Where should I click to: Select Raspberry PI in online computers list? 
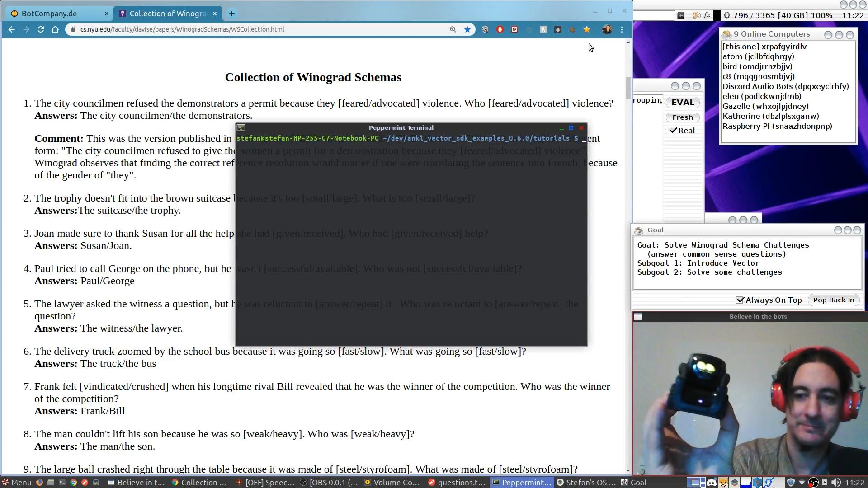point(777,126)
